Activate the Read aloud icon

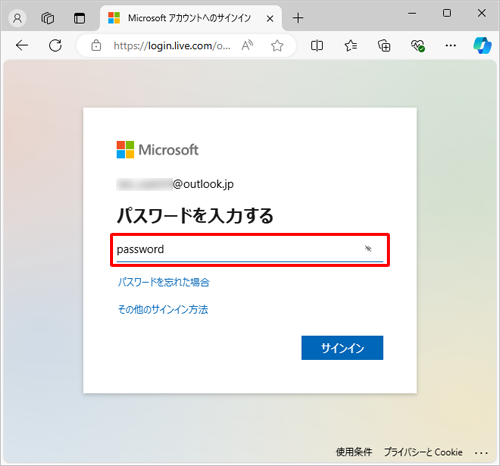coord(247,45)
